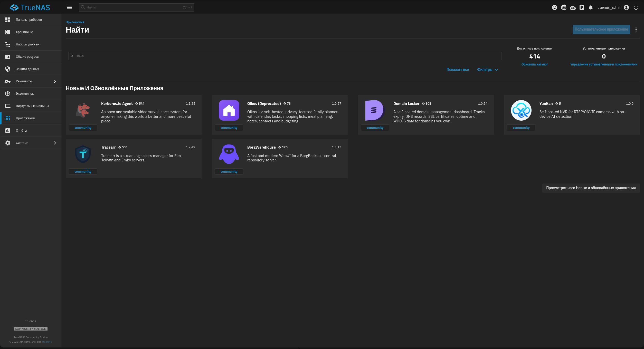Viewport: 644px width, 349px height.
Task: Open the three-dot options menu
Action: click(x=636, y=30)
